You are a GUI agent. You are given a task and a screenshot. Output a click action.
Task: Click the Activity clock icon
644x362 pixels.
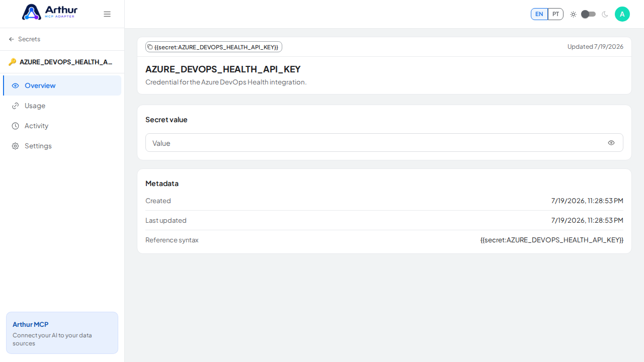(x=15, y=126)
